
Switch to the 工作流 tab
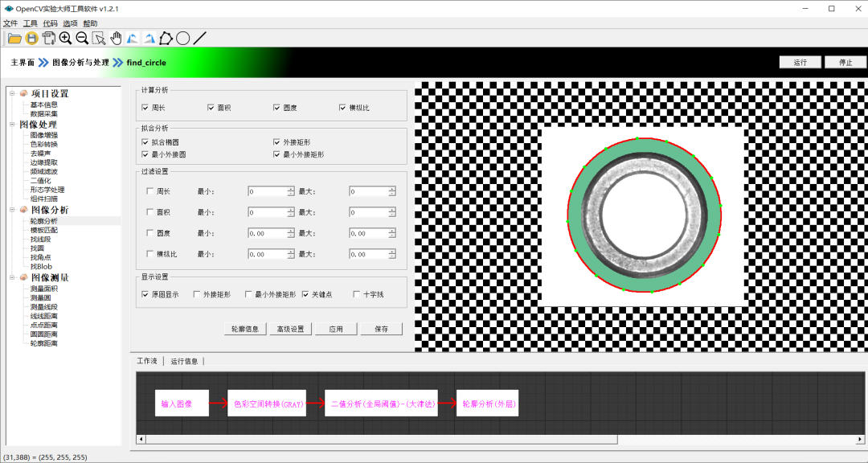click(x=147, y=361)
